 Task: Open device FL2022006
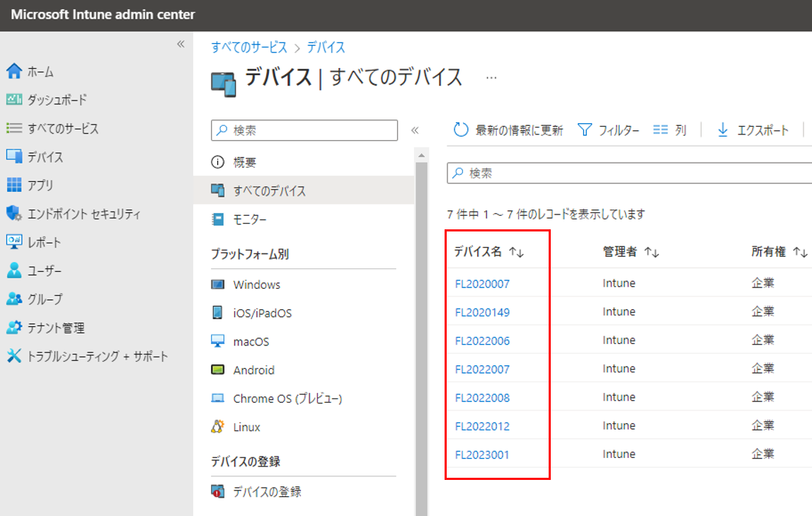[x=482, y=340]
